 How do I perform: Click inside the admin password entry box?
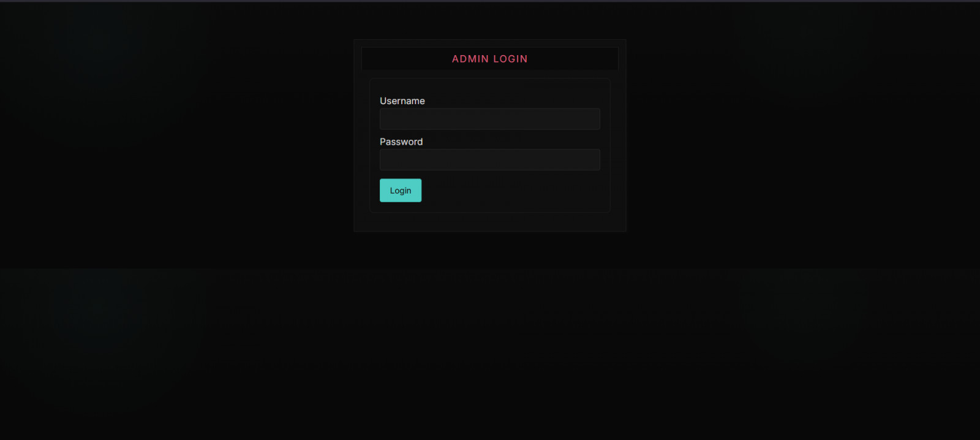[x=489, y=160]
